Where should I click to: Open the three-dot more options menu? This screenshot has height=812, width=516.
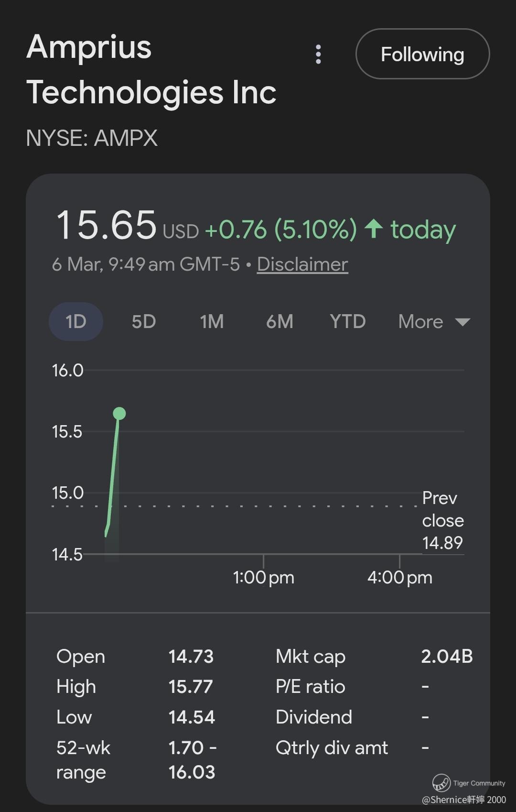pyautogui.click(x=318, y=55)
